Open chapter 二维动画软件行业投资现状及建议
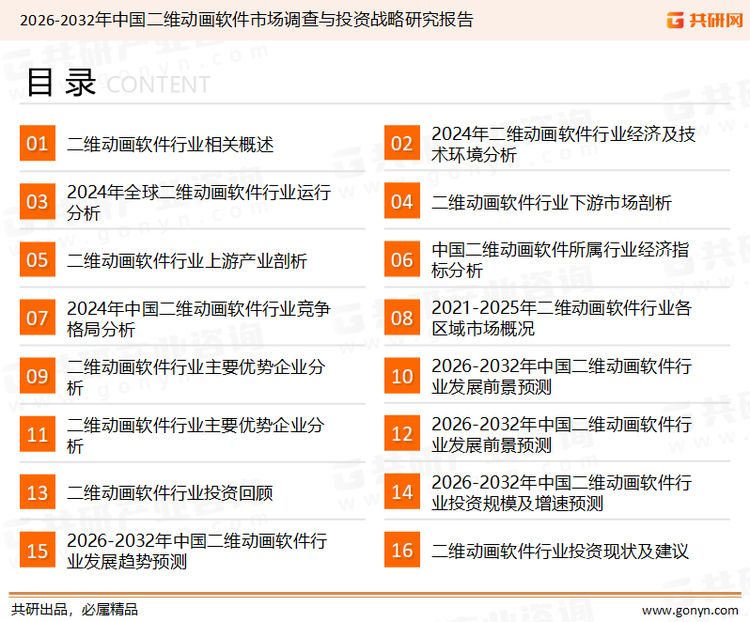Screen dimensions: 750x622 pyautogui.click(x=560, y=551)
